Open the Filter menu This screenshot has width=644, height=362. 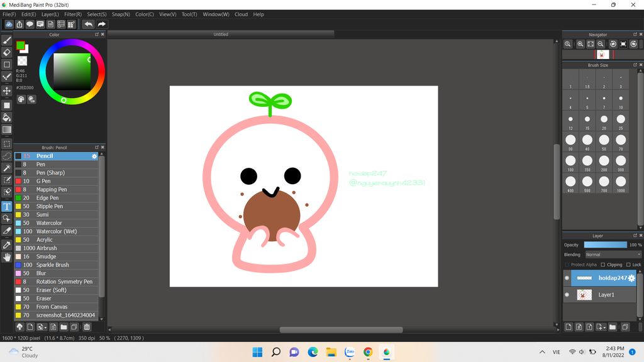pyautogui.click(x=72, y=14)
